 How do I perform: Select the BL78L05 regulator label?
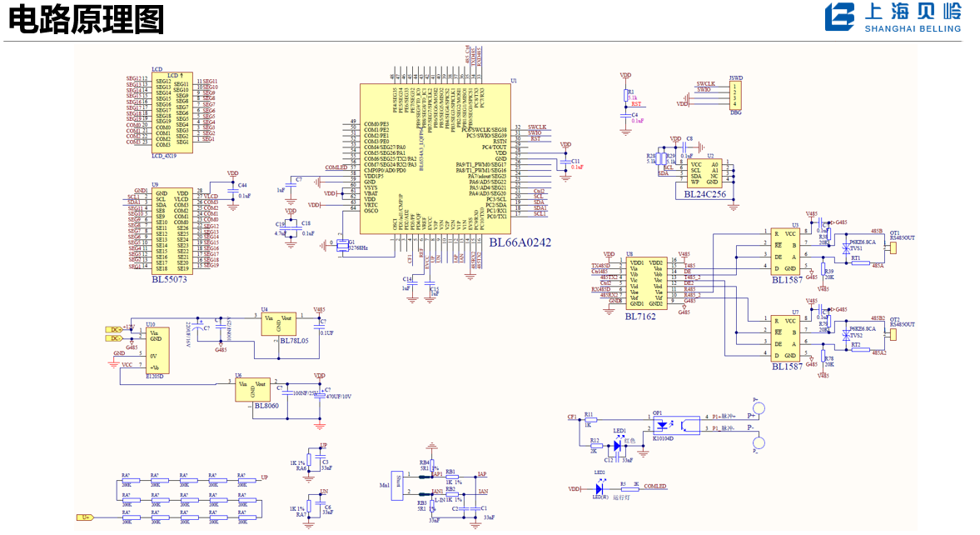pos(294,341)
